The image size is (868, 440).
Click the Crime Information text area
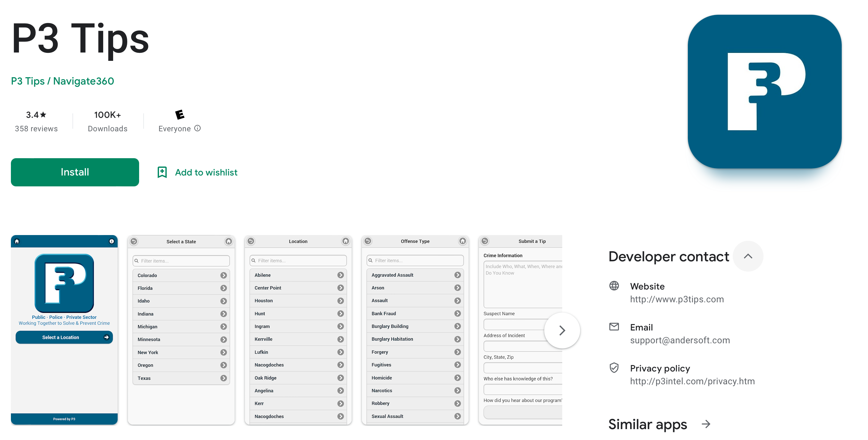pyautogui.click(x=522, y=284)
